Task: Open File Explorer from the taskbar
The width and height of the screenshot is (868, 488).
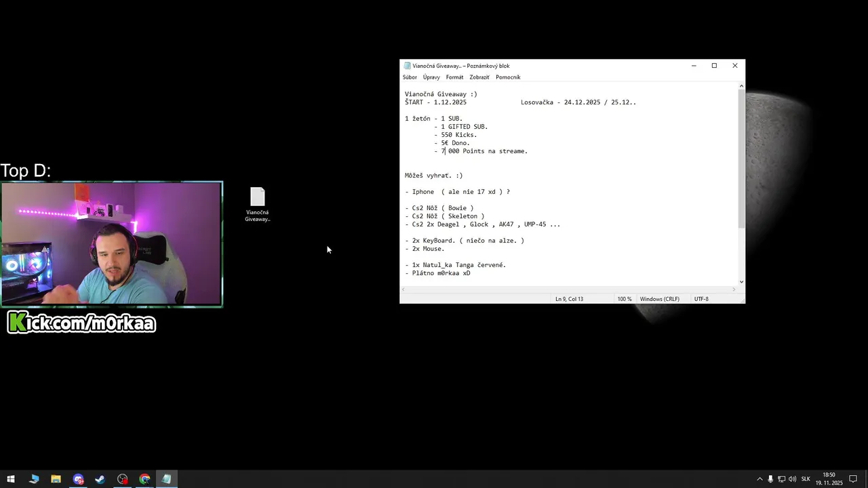Action: click(56, 479)
